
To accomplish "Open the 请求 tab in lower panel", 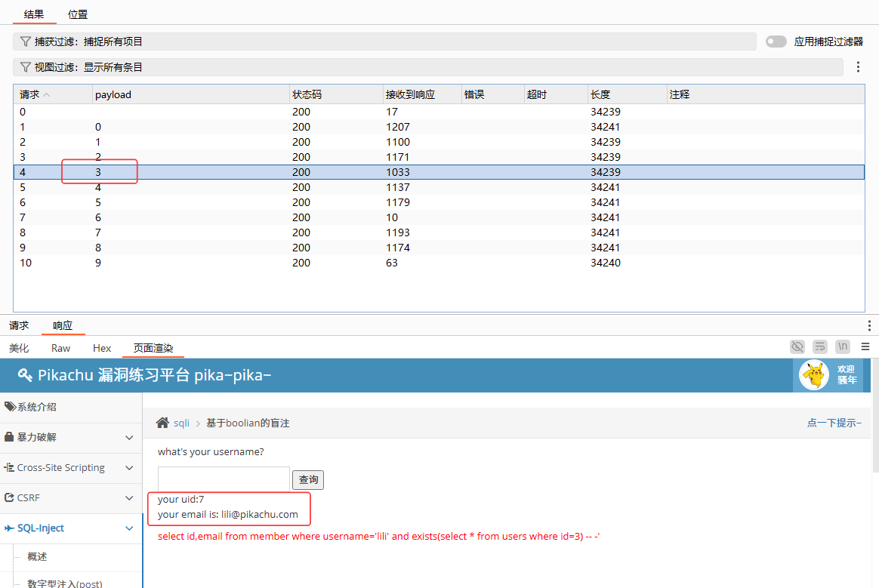I will [x=18, y=325].
